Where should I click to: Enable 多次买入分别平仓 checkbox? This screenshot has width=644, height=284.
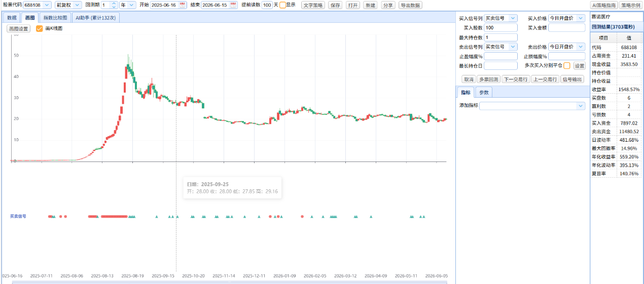click(567, 66)
